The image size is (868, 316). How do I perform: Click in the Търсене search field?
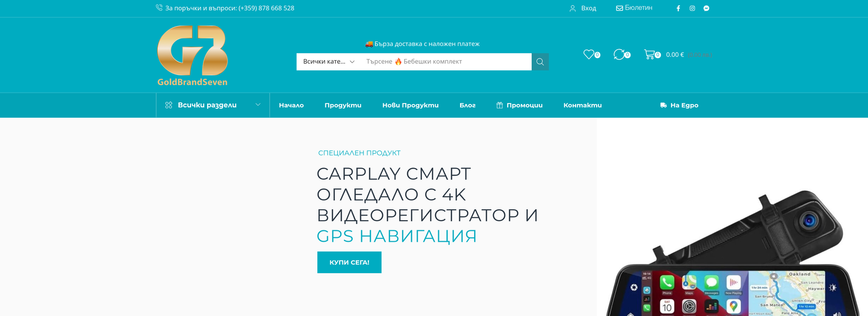point(446,62)
